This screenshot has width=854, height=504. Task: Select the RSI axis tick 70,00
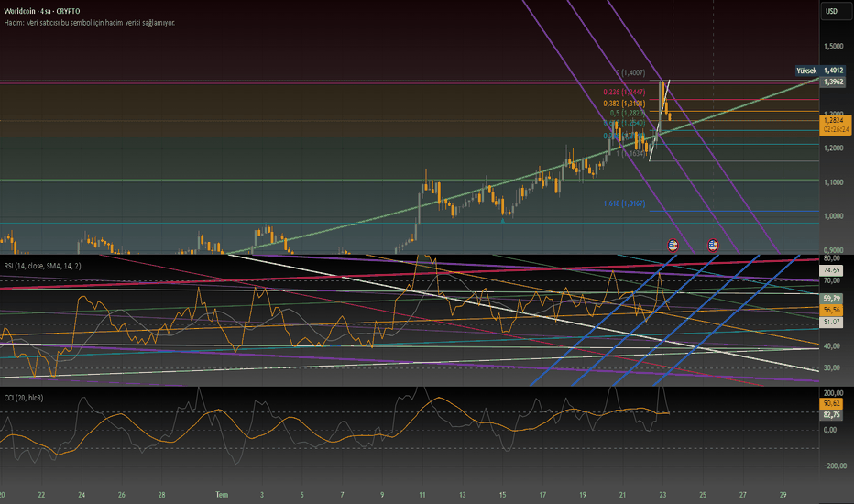point(832,281)
